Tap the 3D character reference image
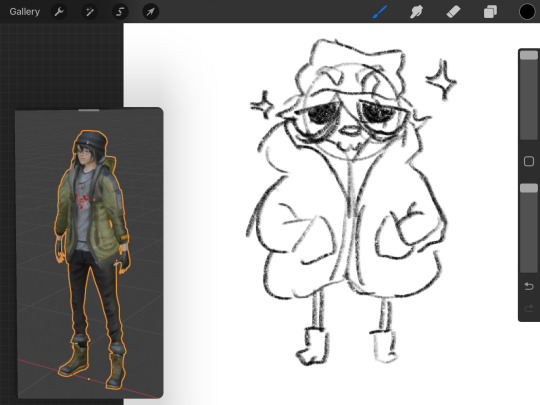This screenshot has width=540, height=405. [x=89, y=253]
